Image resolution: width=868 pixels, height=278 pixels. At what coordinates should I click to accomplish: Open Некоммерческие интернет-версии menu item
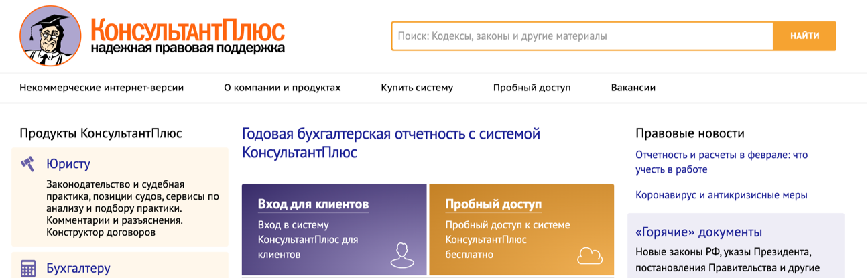(x=102, y=88)
